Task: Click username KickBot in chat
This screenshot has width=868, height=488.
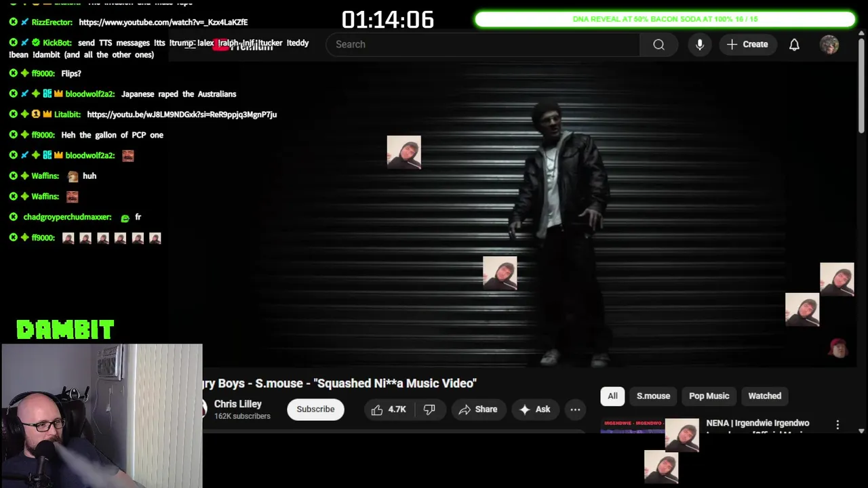Action: pos(58,43)
